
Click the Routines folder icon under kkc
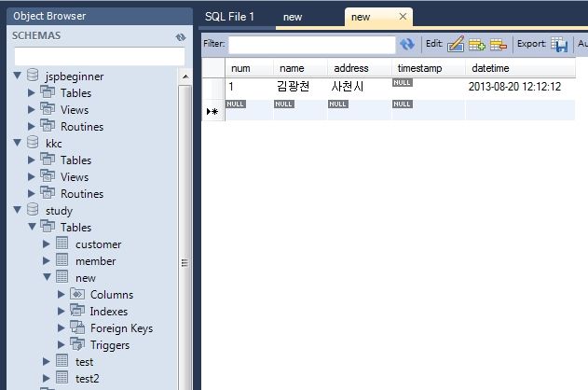tap(48, 193)
